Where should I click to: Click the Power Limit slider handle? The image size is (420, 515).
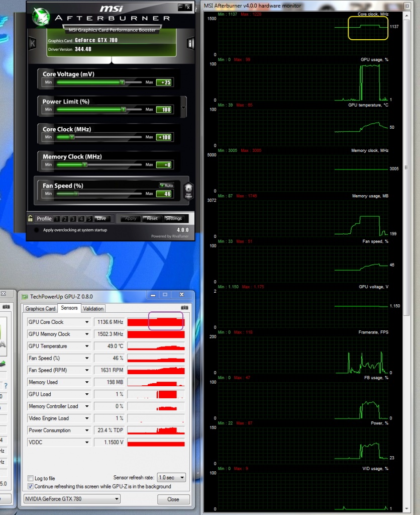(x=124, y=109)
